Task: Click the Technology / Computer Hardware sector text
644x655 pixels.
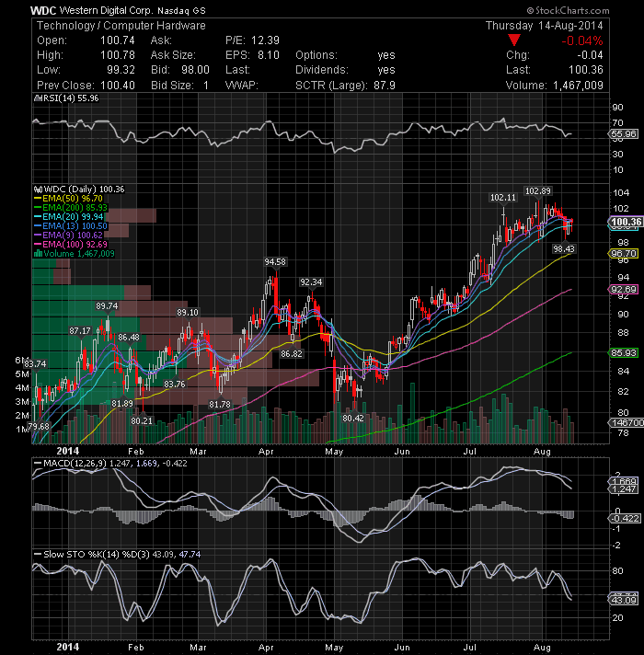Action: 121,26
